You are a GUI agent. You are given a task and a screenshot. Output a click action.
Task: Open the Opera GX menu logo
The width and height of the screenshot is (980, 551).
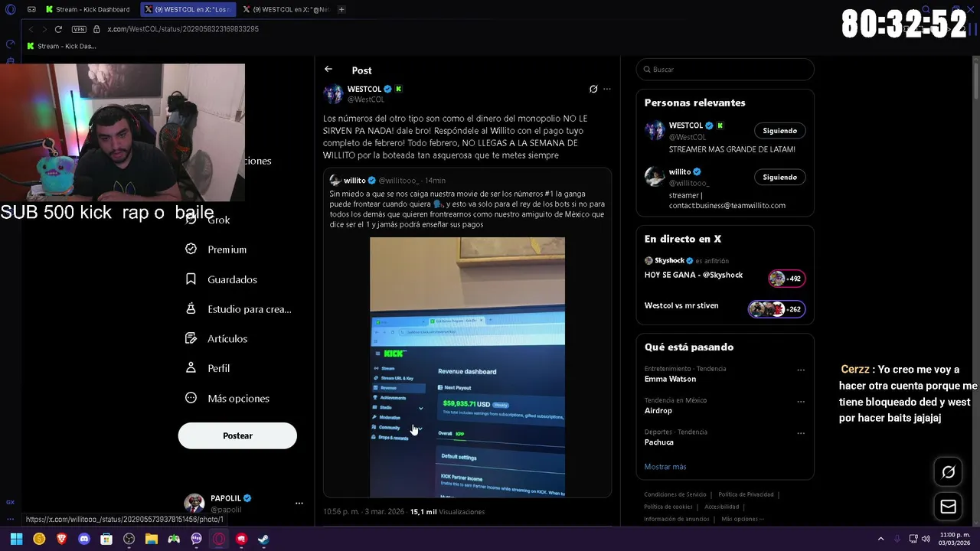(x=10, y=9)
